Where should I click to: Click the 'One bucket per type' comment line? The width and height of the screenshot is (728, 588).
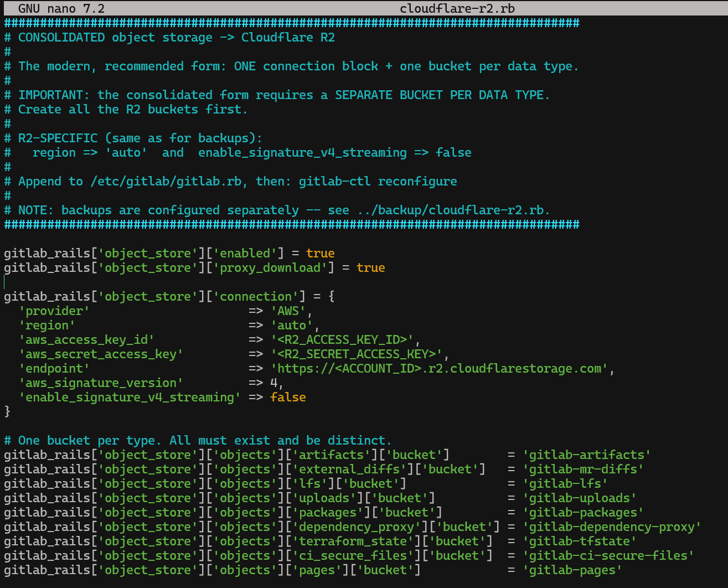tap(198, 441)
